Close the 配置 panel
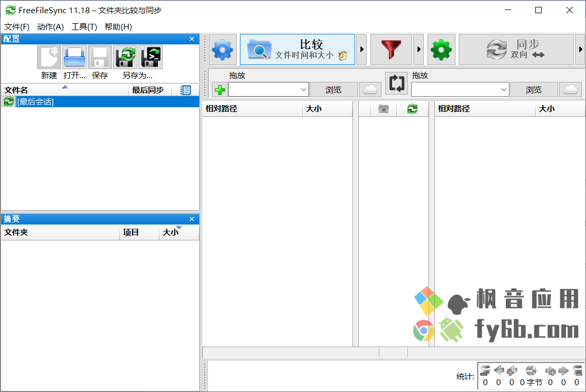This screenshot has height=392, width=586. (192, 39)
